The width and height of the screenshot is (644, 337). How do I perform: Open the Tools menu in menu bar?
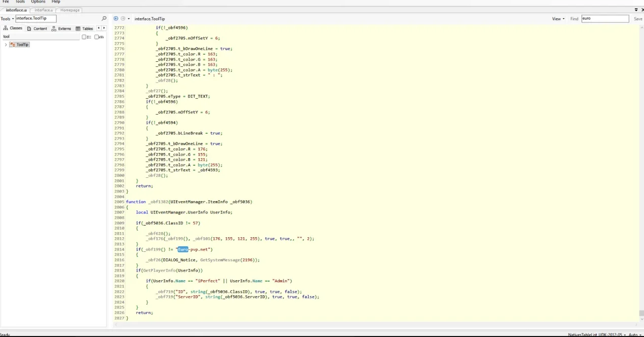[x=20, y=2]
